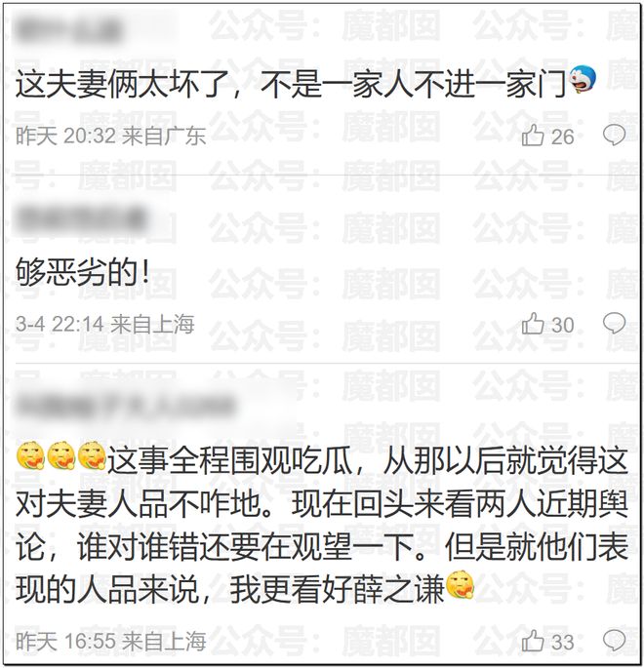Open the third blurred commenter username

point(125,405)
